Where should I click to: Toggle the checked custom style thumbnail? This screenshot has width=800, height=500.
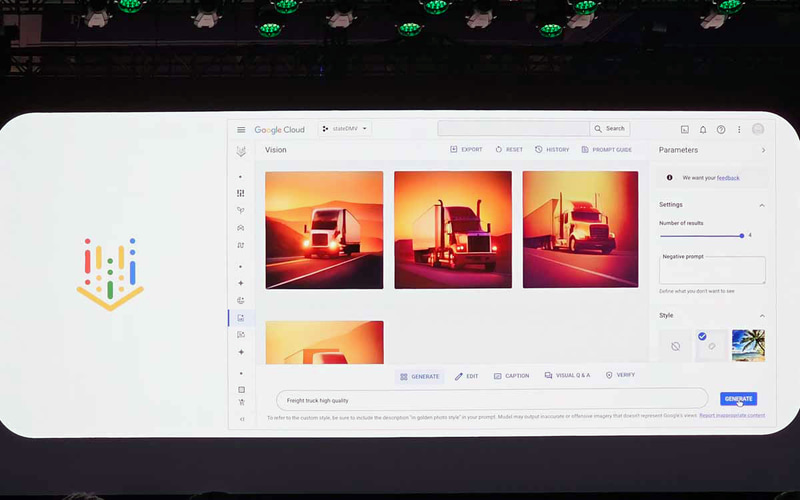pos(712,346)
